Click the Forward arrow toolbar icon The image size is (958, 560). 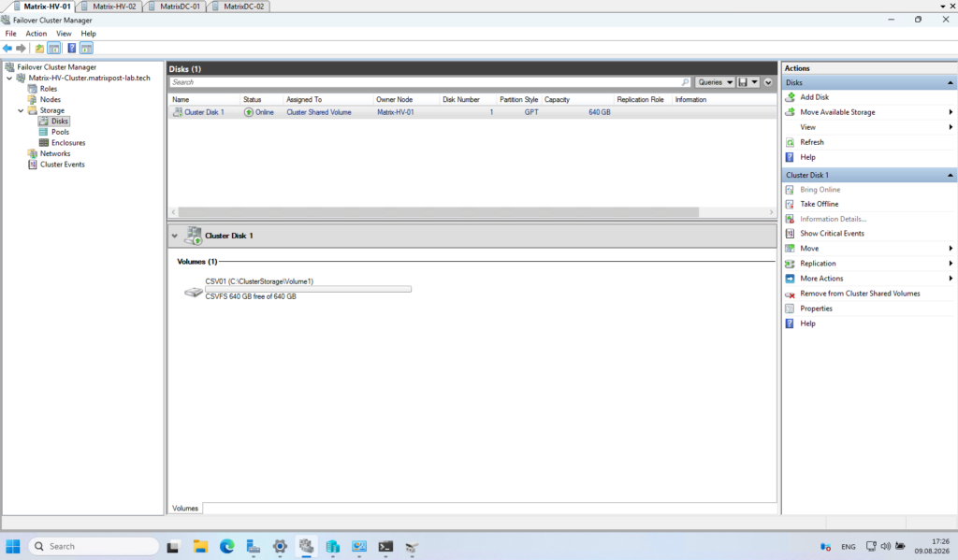tap(21, 49)
